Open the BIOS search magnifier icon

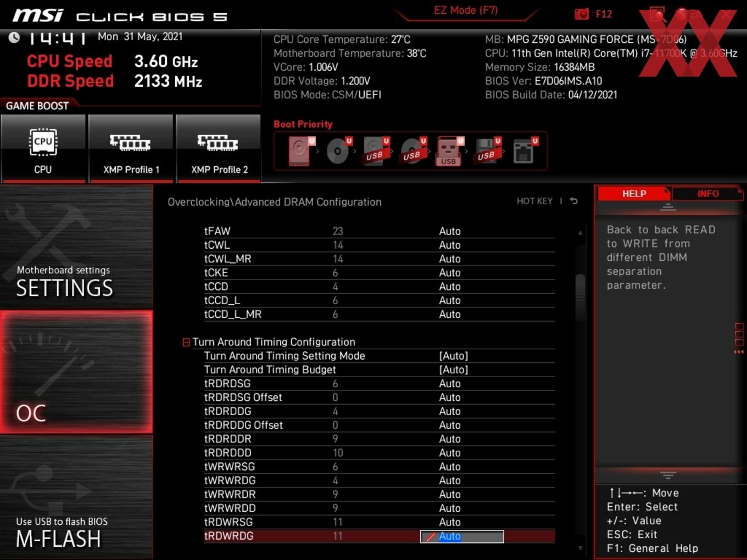(x=657, y=14)
